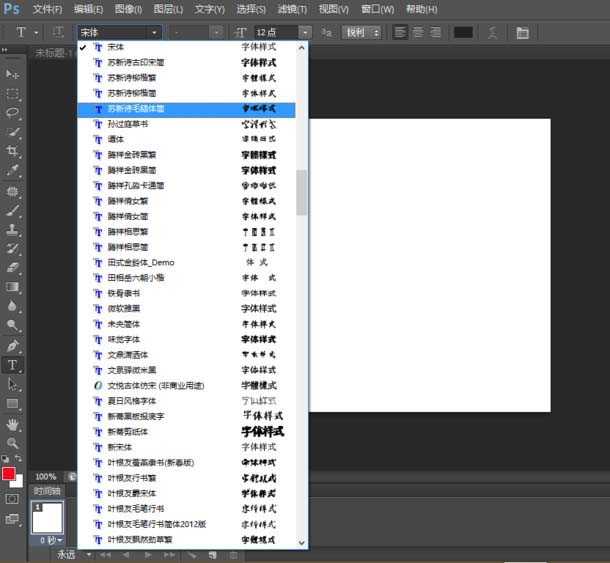The image size is (610, 563).
Task: Choose the checked 宋体 font in the list
Action: pos(186,47)
